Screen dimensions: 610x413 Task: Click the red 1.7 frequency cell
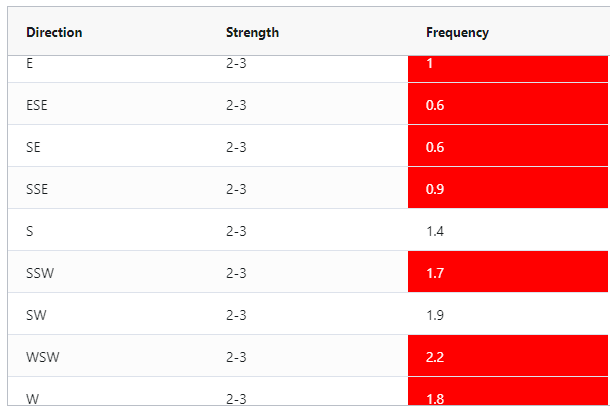point(508,273)
